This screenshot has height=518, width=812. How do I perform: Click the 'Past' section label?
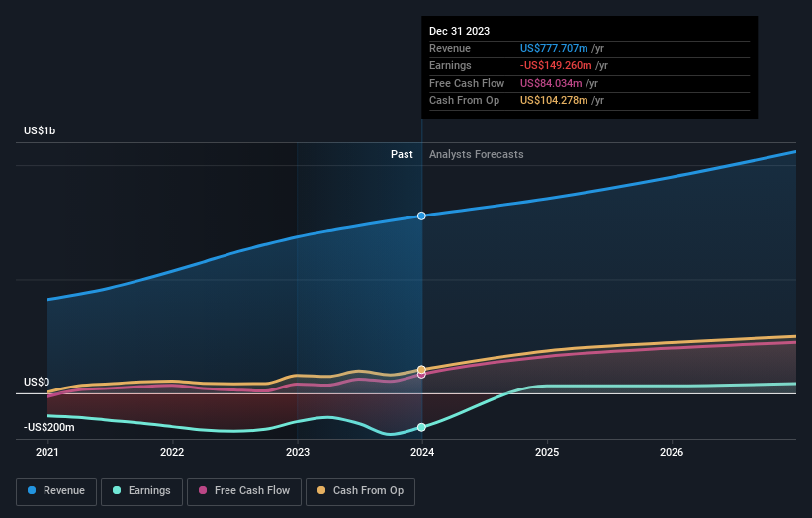tap(402, 155)
